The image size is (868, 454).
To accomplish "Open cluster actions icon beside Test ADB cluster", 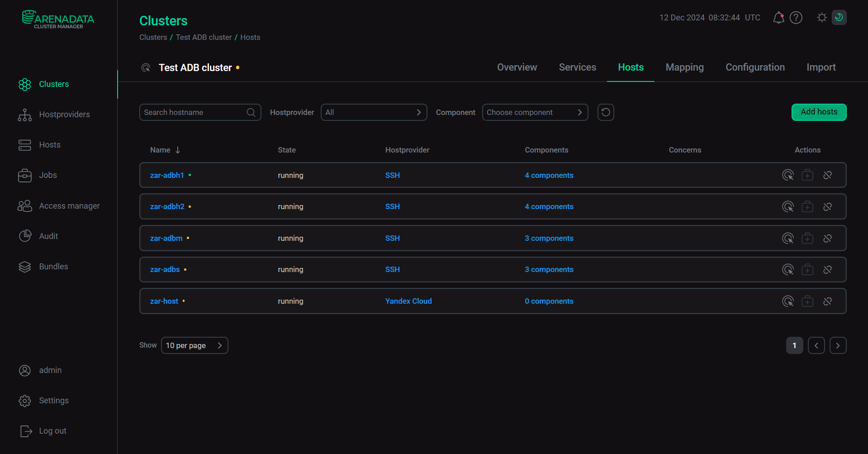I will 146,68.
